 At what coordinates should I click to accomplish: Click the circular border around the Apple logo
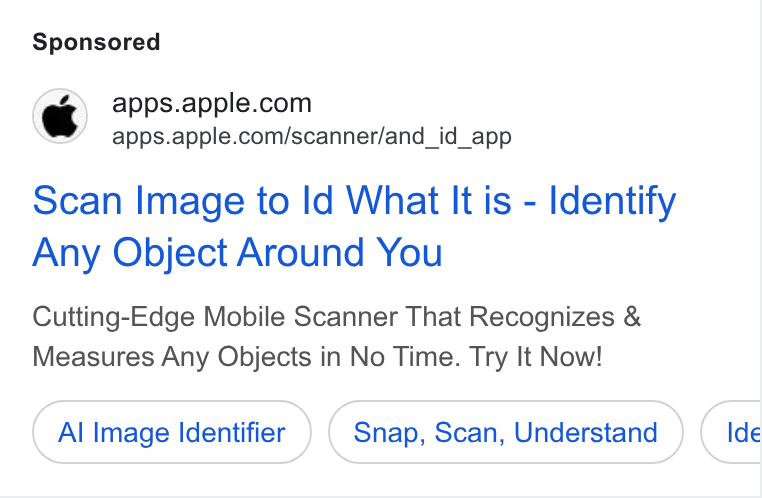click(x=60, y=89)
